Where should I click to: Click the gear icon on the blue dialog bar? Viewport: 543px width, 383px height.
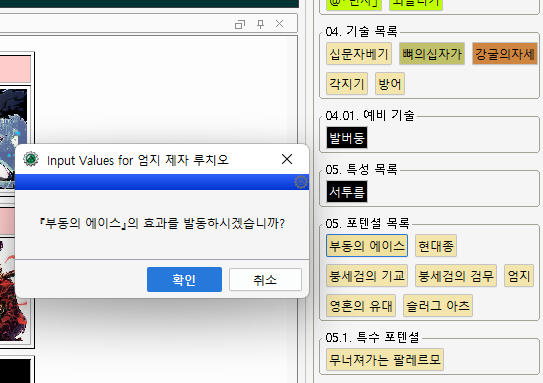pos(301,182)
